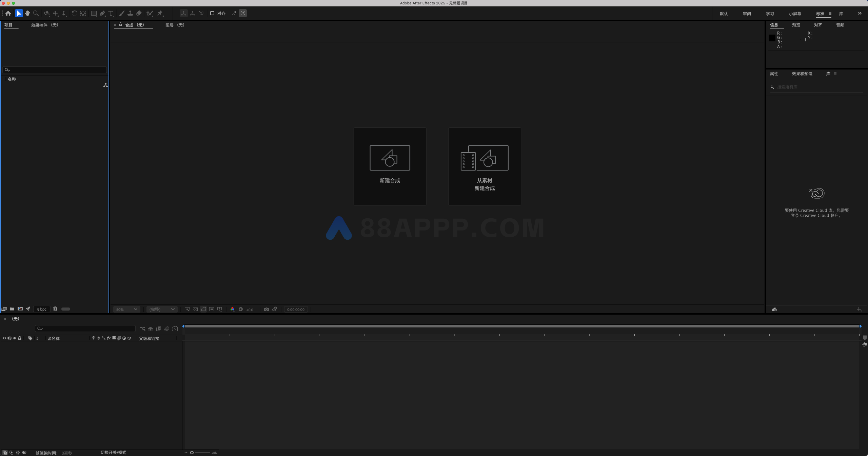Click the add plus button in Library footer
868x456 pixels.
tap(859, 310)
